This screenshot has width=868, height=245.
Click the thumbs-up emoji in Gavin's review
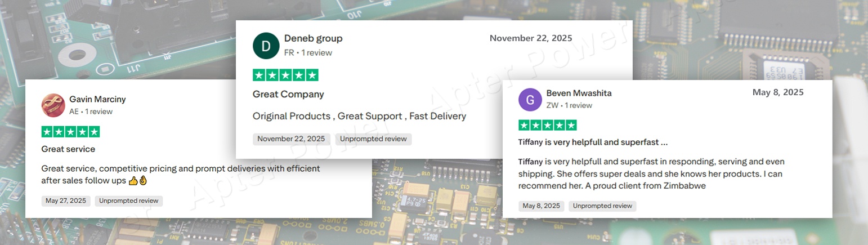(133, 181)
